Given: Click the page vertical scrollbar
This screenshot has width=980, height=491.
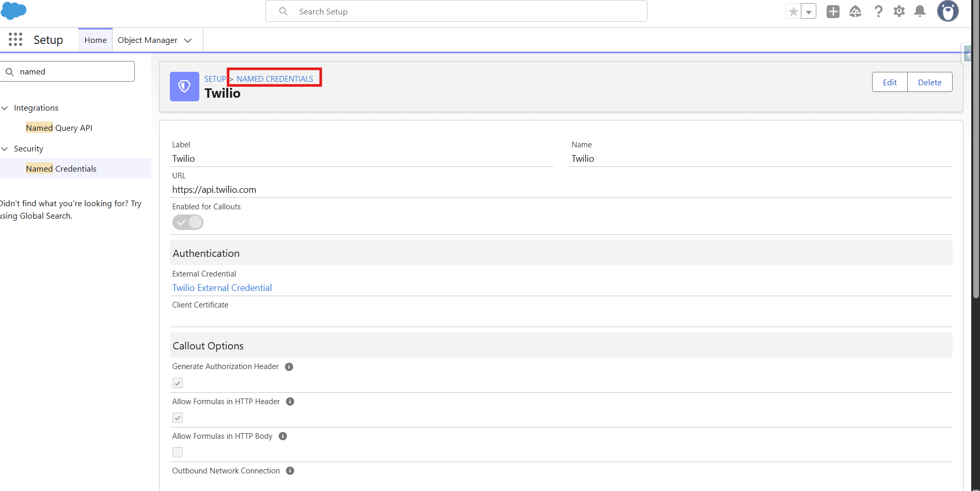Looking at the screenshot, I should pyautogui.click(x=975, y=150).
